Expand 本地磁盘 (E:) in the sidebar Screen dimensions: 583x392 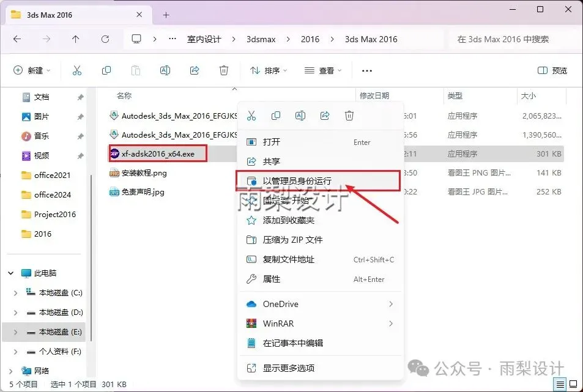16,332
